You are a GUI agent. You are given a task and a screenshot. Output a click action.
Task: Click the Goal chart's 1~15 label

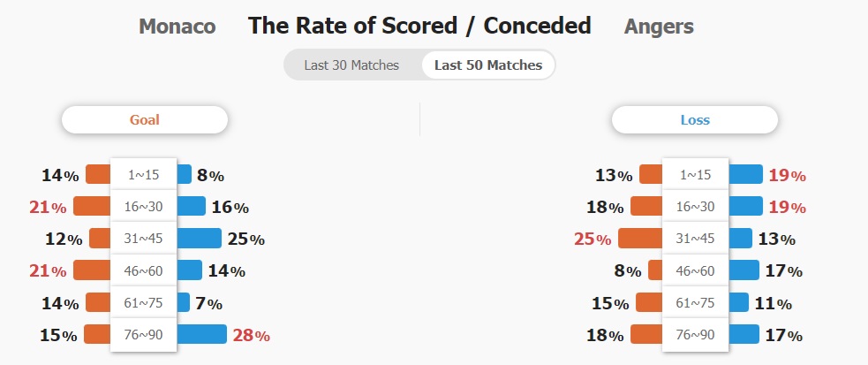[x=143, y=175]
